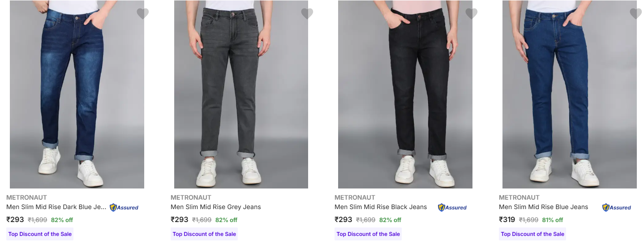Open the ₹319 Blue jeans product image
This screenshot has height=244, width=644.
click(x=569, y=94)
